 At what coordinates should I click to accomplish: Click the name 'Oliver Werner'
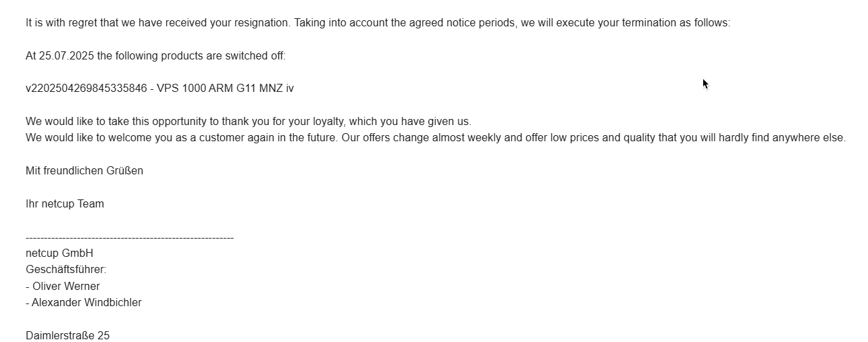click(66, 287)
